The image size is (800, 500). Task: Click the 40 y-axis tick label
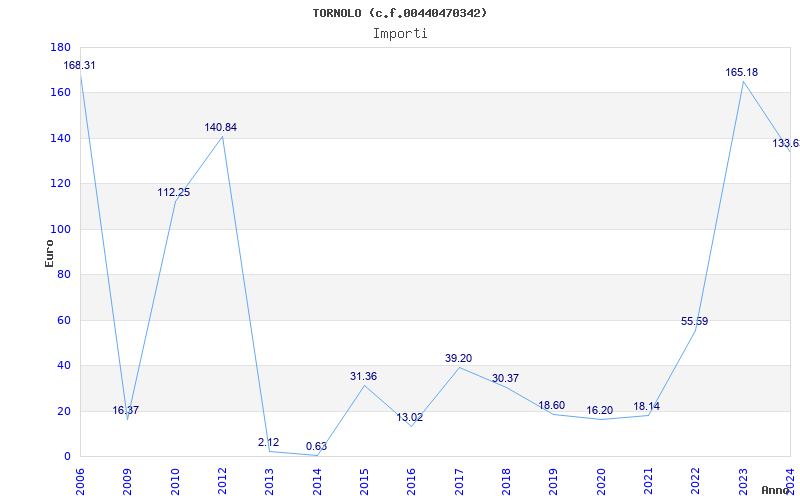tap(64, 366)
